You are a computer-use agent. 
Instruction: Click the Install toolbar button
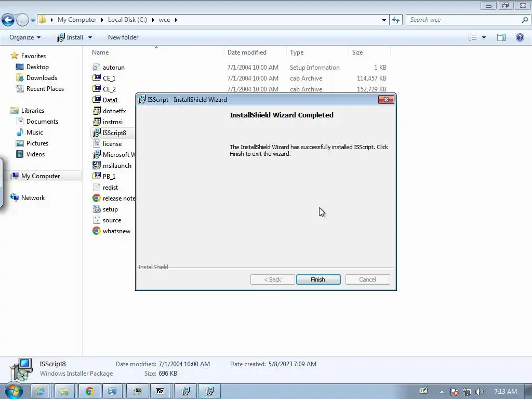point(70,37)
